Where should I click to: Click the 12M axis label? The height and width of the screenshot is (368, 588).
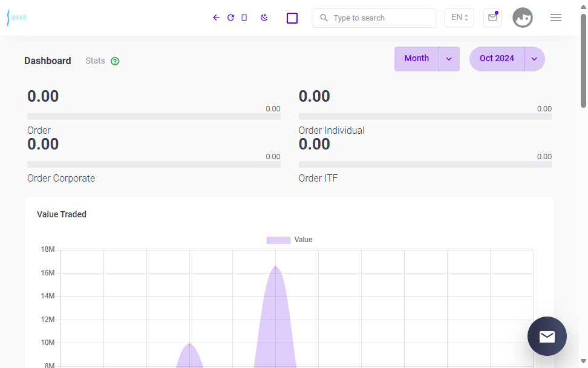pos(48,320)
